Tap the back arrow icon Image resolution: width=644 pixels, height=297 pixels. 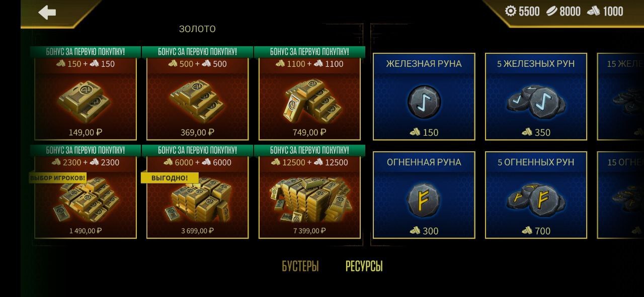pos(47,12)
